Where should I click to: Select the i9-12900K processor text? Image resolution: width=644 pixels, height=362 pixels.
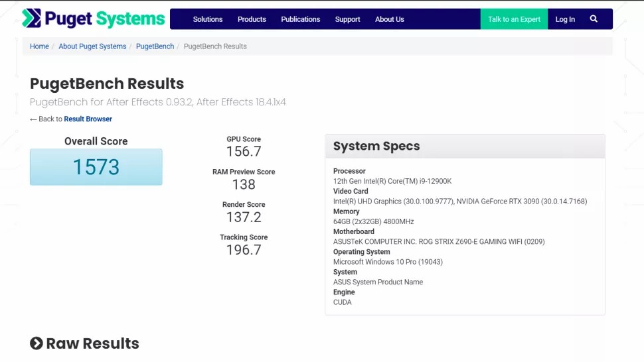[392, 181]
